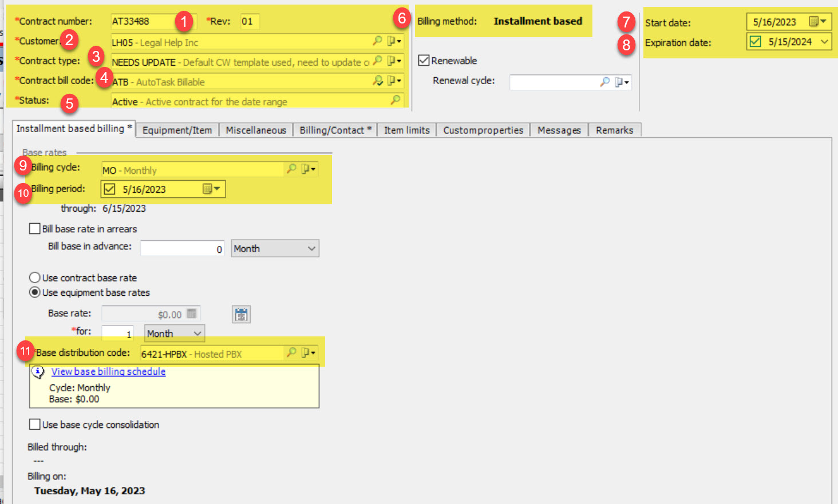Open the Expiration date dropdown arrow
Screen dimensions: 838x504
point(824,42)
